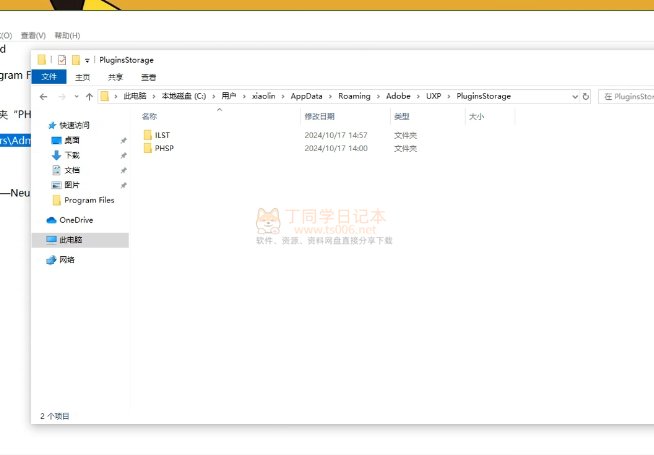Customize Quick Access Toolbar dropdown
The height and width of the screenshot is (455, 654).
87,60
